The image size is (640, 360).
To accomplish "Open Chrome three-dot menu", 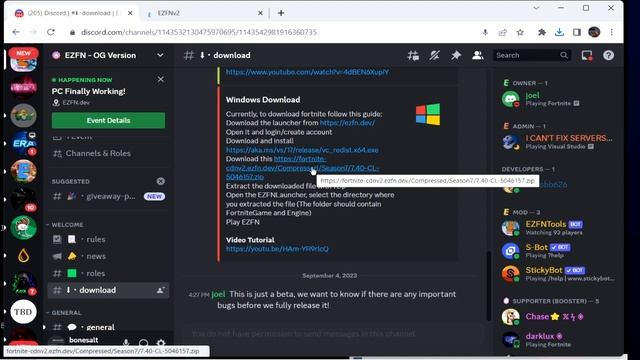I will point(611,32).
